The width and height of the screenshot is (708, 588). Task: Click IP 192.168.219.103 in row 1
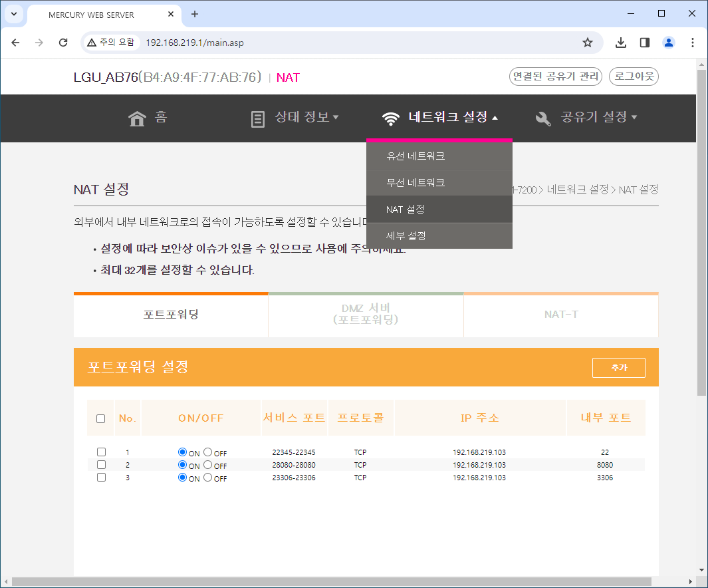(x=479, y=452)
